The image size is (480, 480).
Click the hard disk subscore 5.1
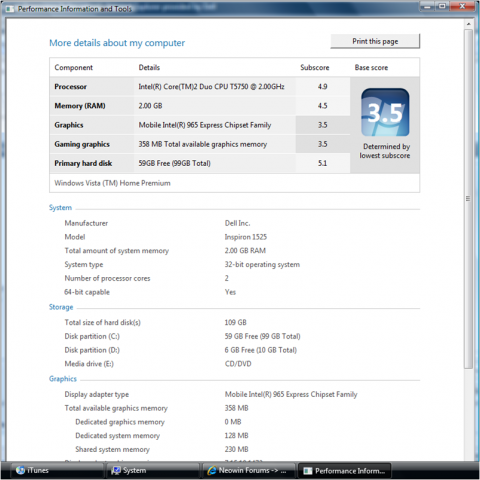tap(322, 163)
